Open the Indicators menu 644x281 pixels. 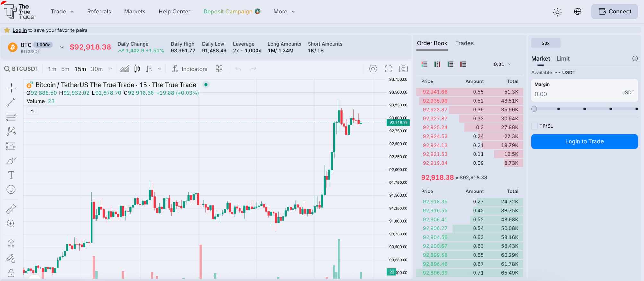pos(190,69)
